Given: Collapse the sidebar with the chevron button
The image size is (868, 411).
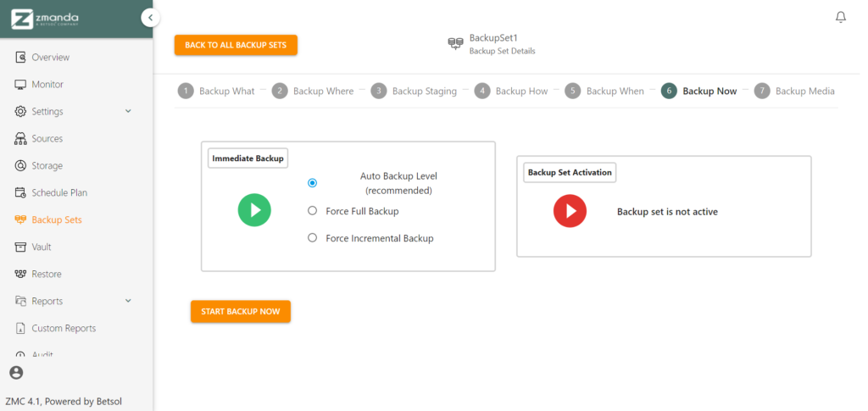Looking at the screenshot, I should [150, 18].
